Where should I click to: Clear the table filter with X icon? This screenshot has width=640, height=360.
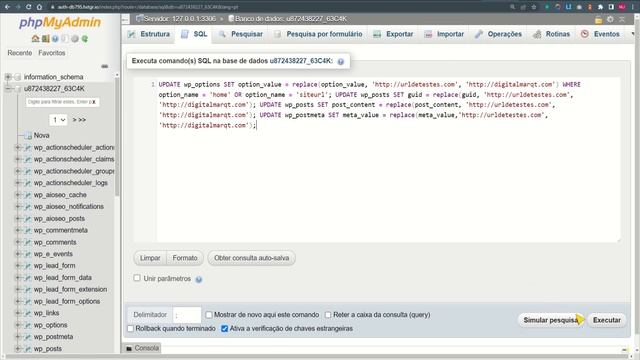93,102
